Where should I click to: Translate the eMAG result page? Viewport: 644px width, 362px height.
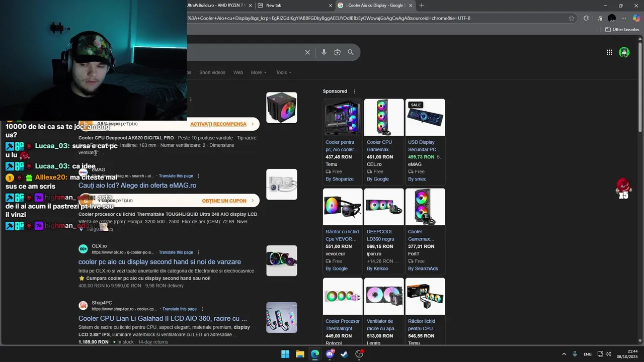176,176
